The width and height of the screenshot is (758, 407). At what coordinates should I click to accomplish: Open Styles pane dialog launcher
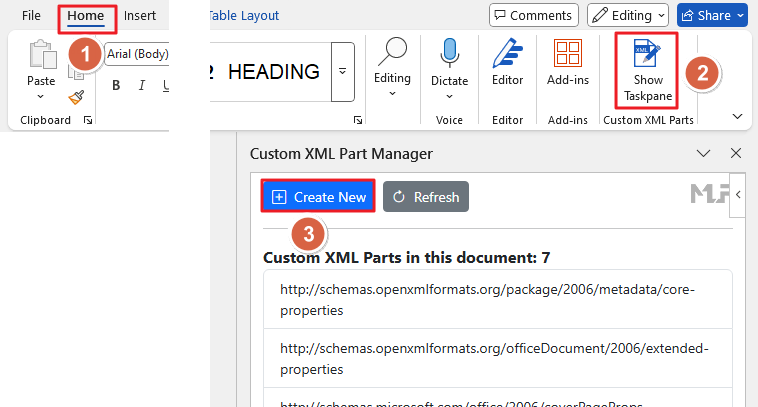(x=358, y=120)
